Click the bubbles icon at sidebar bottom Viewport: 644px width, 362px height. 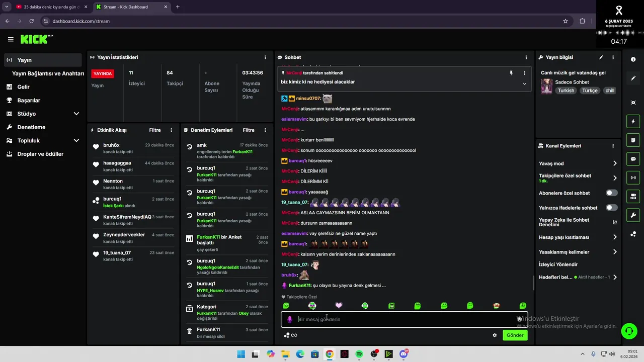[x=633, y=234]
